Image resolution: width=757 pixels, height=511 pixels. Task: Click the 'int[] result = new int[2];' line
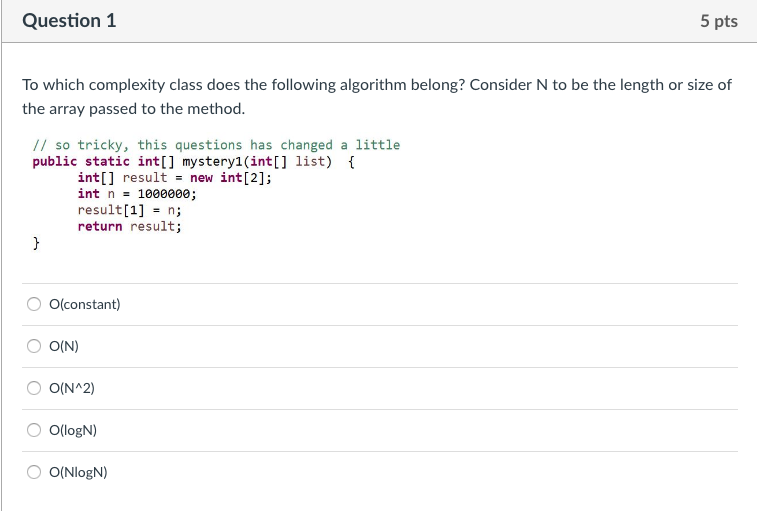(x=175, y=178)
